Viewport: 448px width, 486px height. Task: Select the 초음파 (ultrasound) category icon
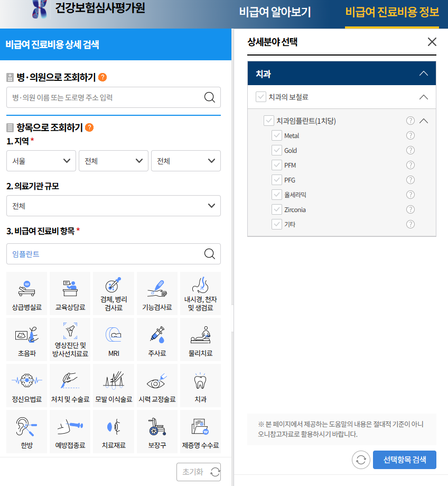[26, 340]
